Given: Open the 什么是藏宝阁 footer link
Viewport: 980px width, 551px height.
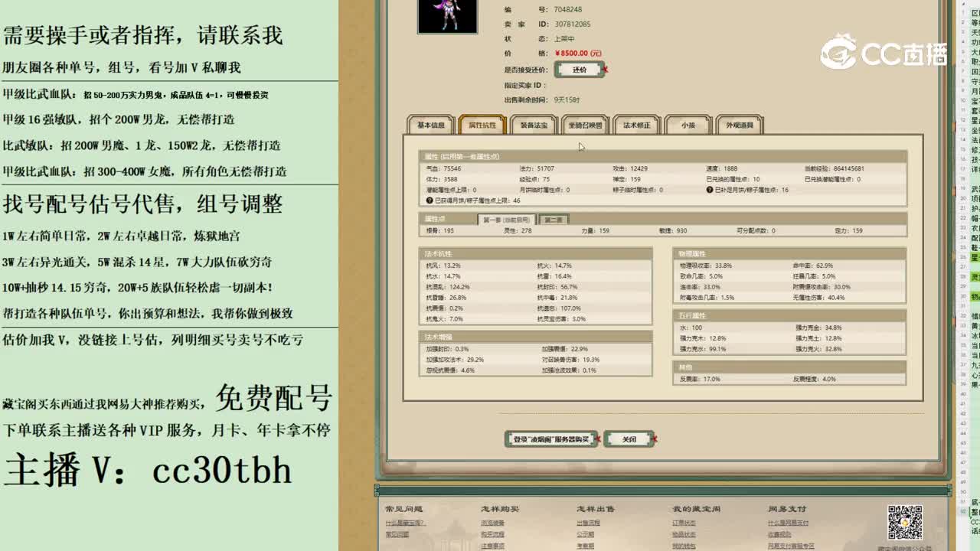Looking at the screenshot, I should pos(405,523).
